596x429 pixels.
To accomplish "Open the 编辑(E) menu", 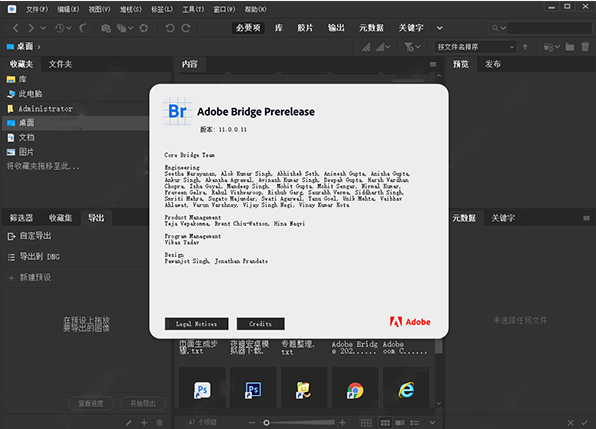I will pos(68,9).
